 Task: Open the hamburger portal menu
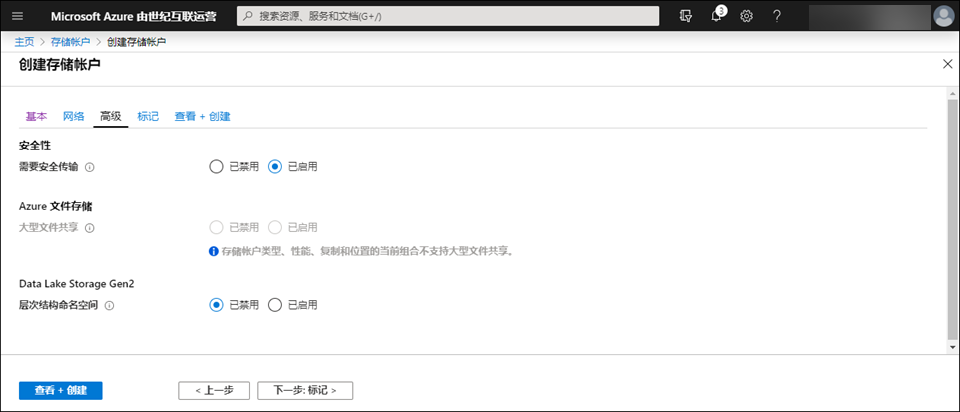click(17, 16)
